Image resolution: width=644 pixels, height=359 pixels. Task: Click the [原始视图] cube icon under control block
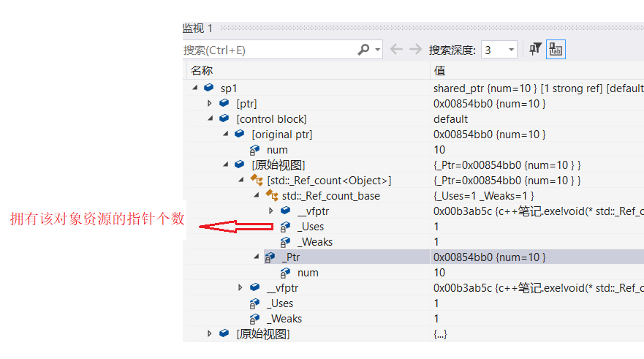tap(240, 165)
